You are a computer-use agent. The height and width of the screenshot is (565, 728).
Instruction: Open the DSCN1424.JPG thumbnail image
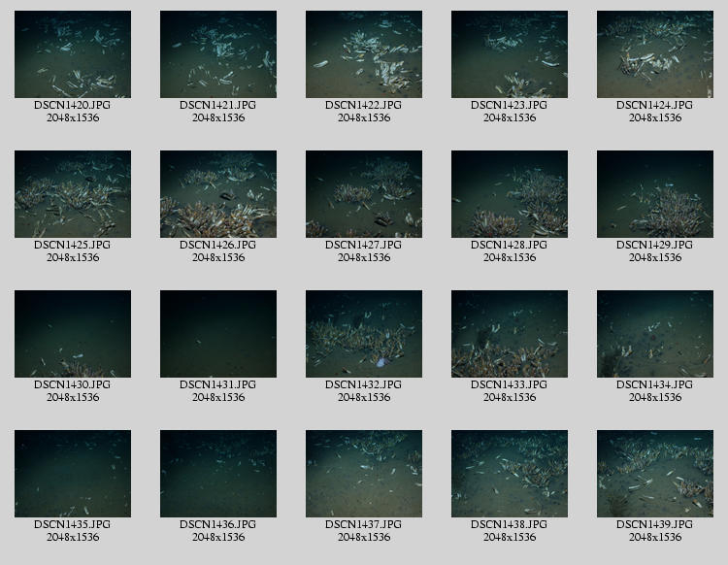pyautogui.click(x=655, y=54)
